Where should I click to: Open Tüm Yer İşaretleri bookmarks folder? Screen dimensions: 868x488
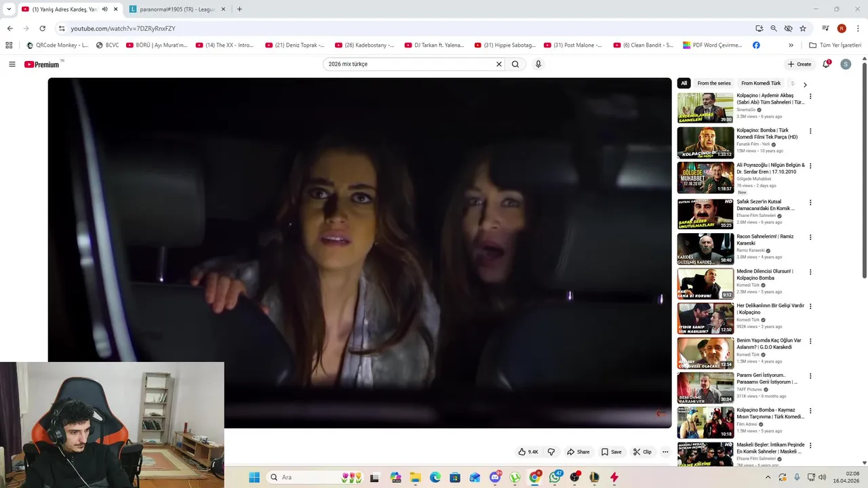coord(835,45)
